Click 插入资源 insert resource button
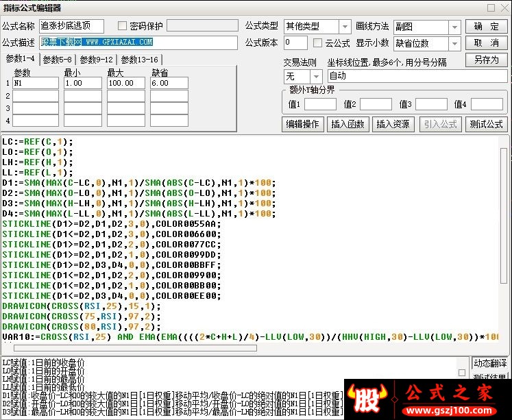Viewport: 512px width, 420px height. (393, 124)
